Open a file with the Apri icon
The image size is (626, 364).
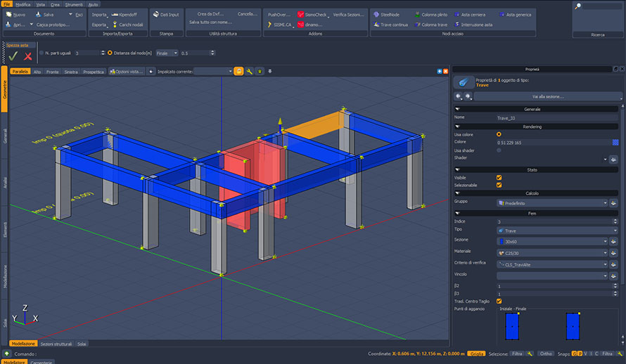8,25
